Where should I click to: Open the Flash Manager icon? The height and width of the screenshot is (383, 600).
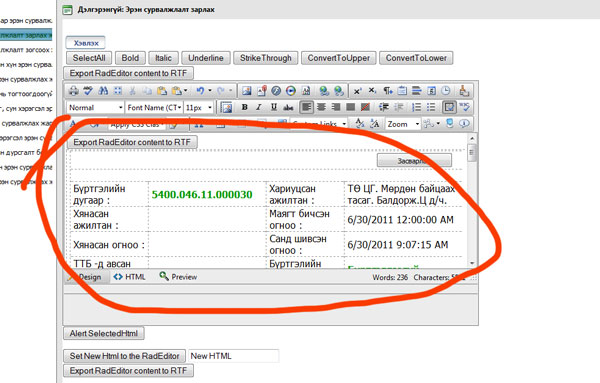(x=276, y=91)
